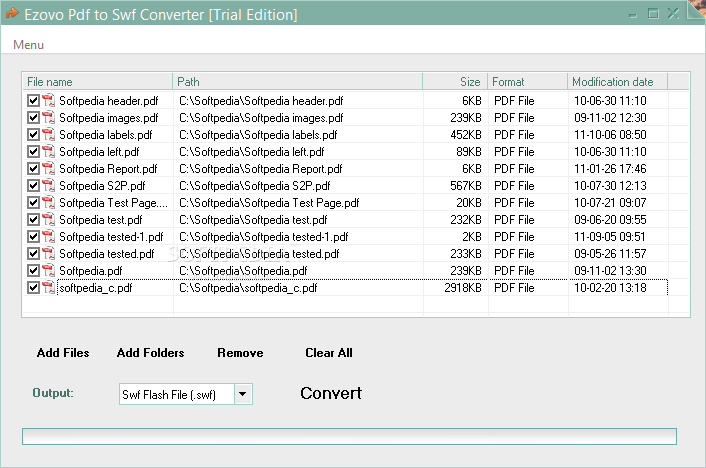The height and width of the screenshot is (468, 706).
Task: Uncheck Softpedia S2P.pdf checkbox
Action: (33, 186)
